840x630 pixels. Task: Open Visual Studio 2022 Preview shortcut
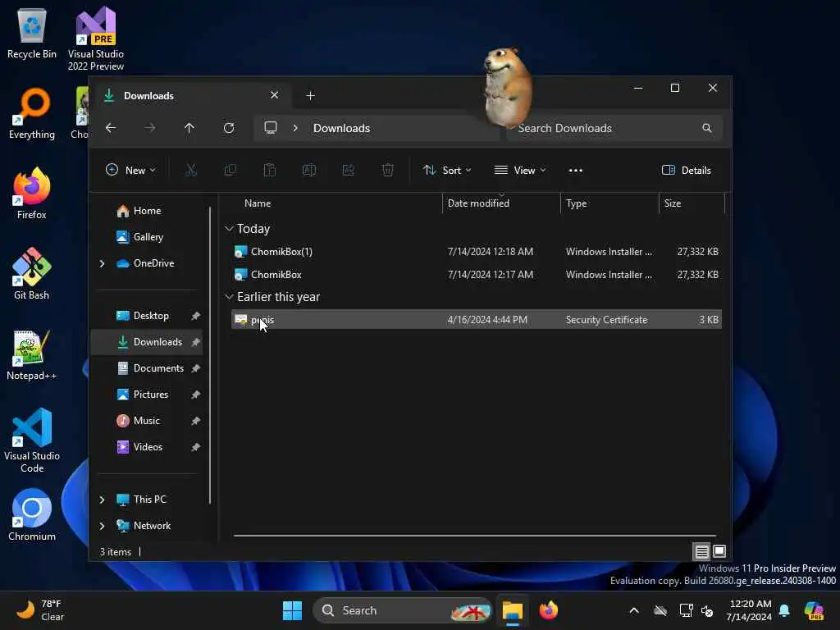[x=95, y=39]
